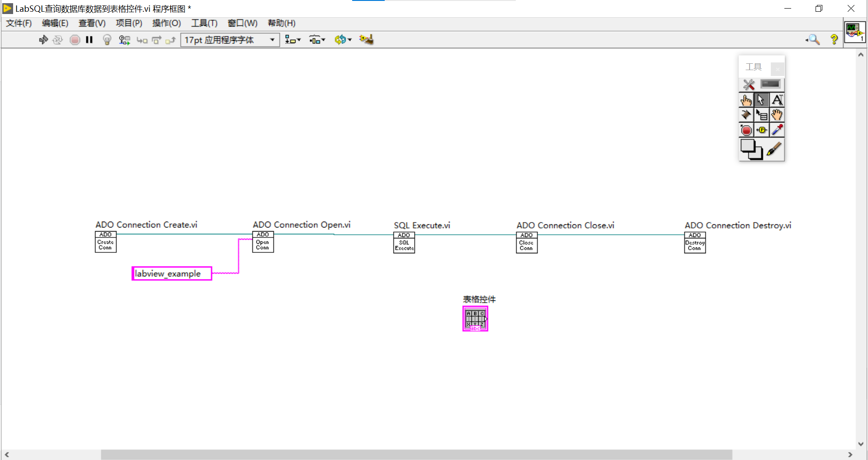The image size is (868, 460).
Task: Select the Set Color brush swatch tool
Action: pos(776,149)
